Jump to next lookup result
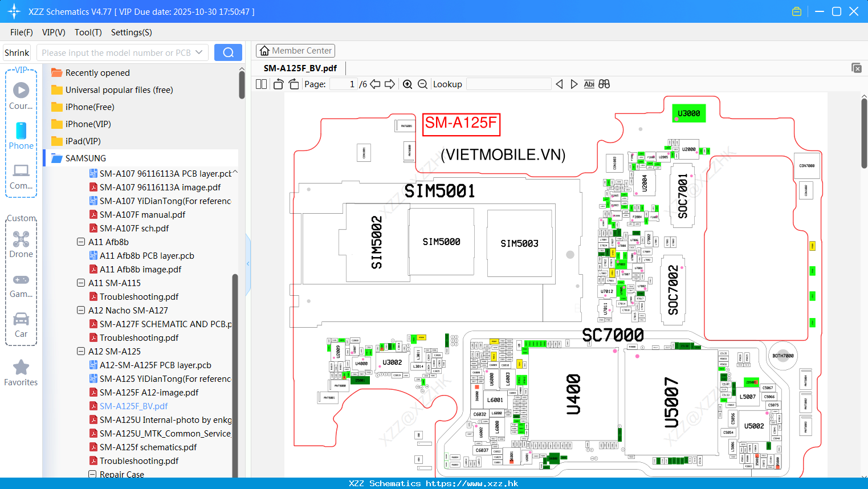The width and height of the screenshot is (868, 489). (x=574, y=84)
